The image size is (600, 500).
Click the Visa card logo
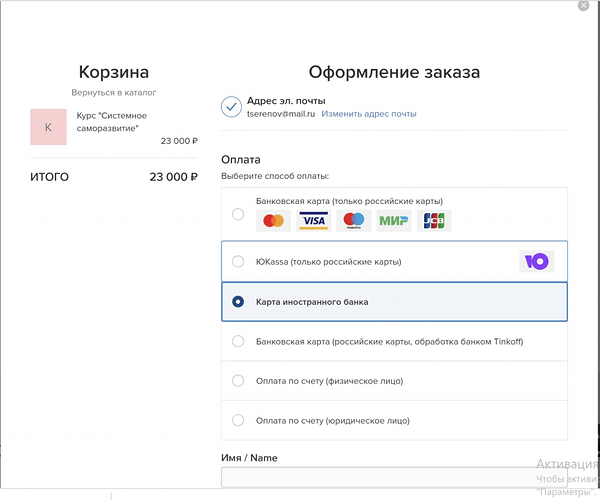pyautogui.click(x=313, y=221)
